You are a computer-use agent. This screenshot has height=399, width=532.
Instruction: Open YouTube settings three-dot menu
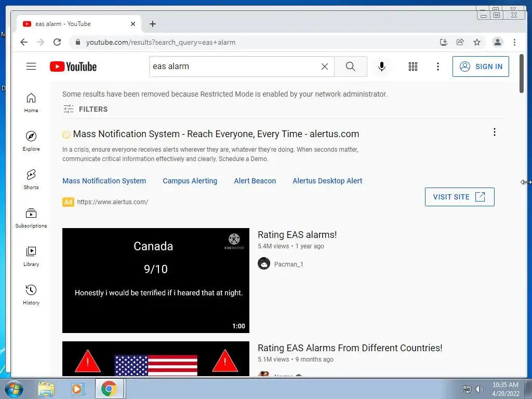(438, 66)
